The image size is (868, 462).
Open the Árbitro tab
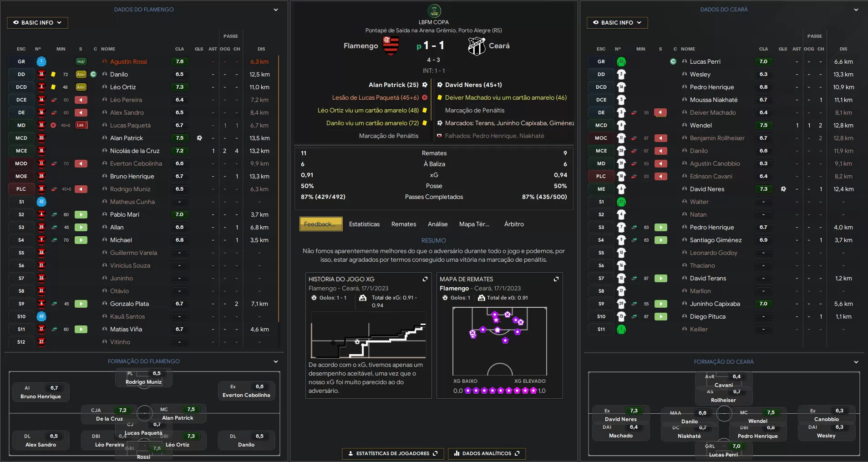tap(514, 224)
